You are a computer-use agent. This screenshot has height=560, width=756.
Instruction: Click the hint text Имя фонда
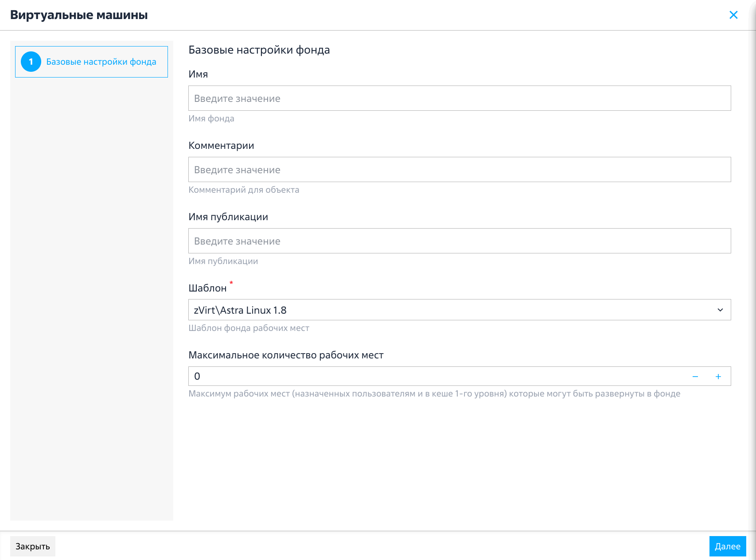click(x=211, y=119)
